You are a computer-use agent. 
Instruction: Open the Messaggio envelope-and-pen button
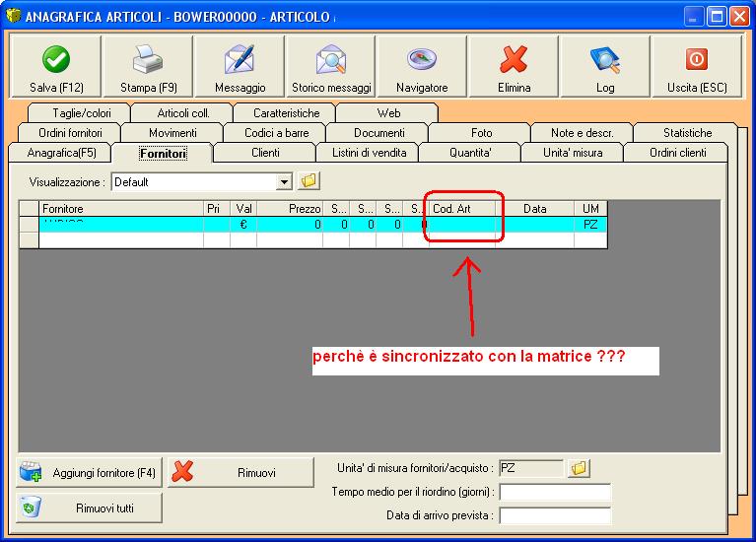tap(240, 66)
